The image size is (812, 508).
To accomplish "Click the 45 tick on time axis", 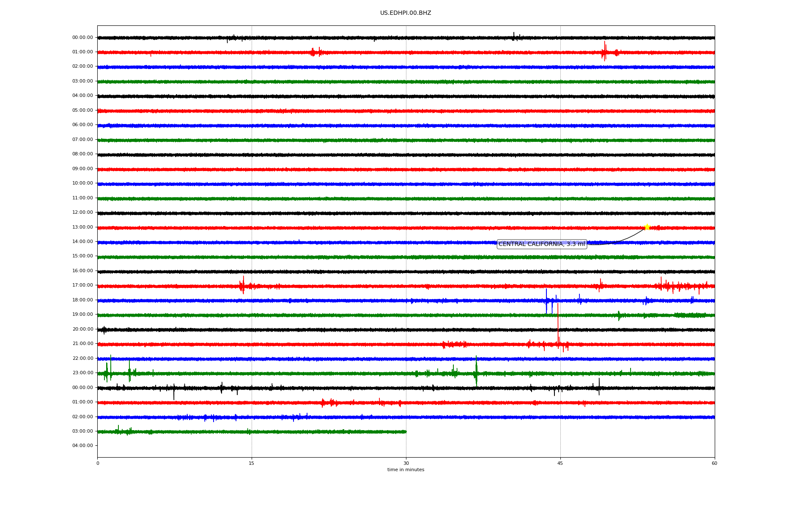I will click(560, 463).
